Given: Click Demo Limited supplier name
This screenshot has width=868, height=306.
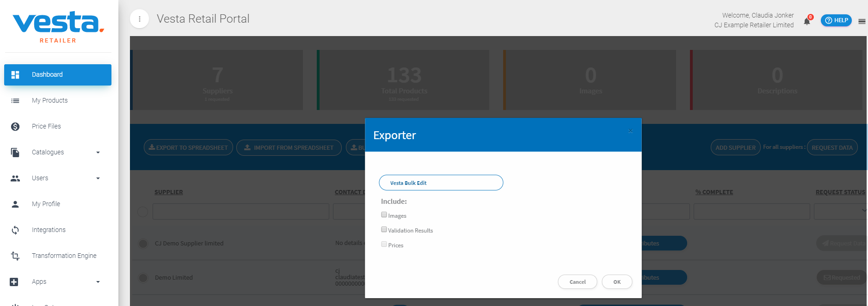Looking at the screenshot, I should [174, 277].
